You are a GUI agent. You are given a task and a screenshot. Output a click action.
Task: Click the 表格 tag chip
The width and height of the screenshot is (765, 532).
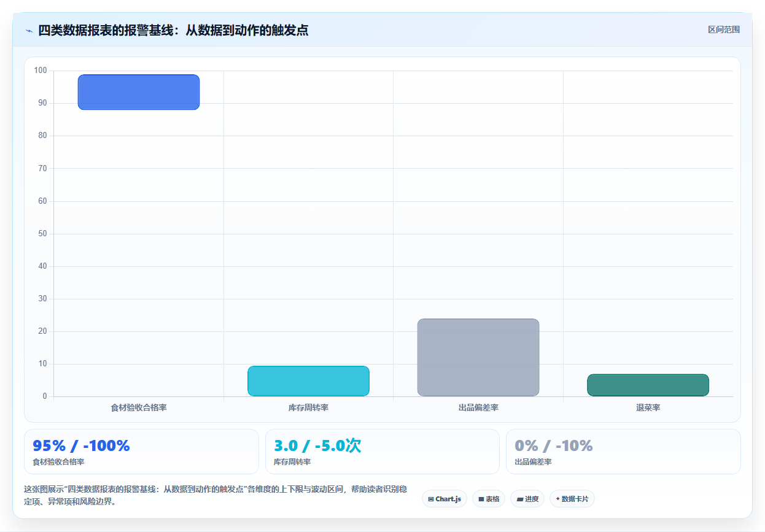point(489,499)
